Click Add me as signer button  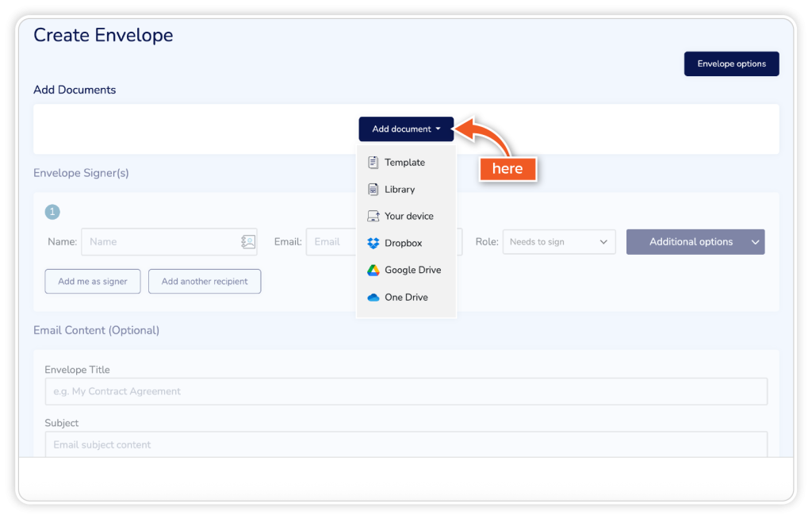[93, 282]
